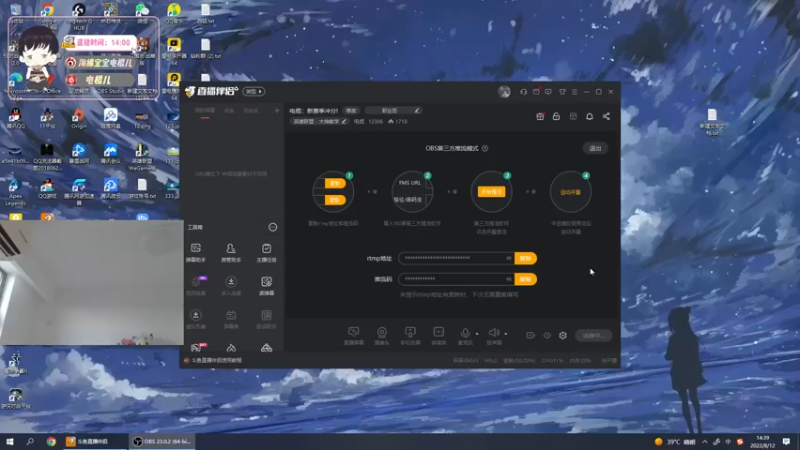The image size is (800, 450).
Task: Open the Origin desktop shortcut
Action: [x=79, y=119]
